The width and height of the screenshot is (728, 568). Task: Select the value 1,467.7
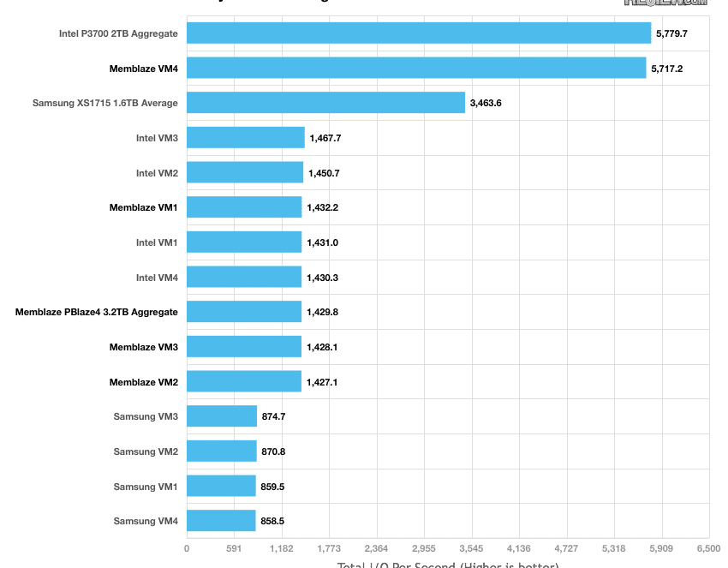tap(325, 138)
